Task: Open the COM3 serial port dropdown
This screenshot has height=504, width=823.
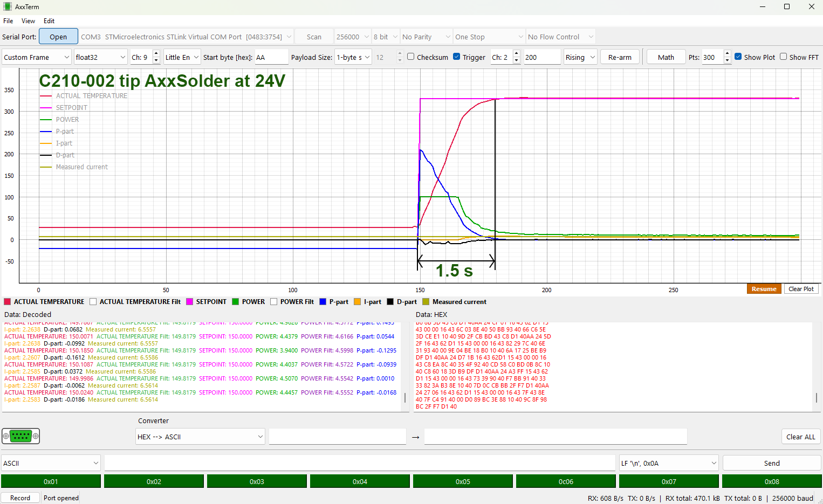Action: [x=186, y=37]
